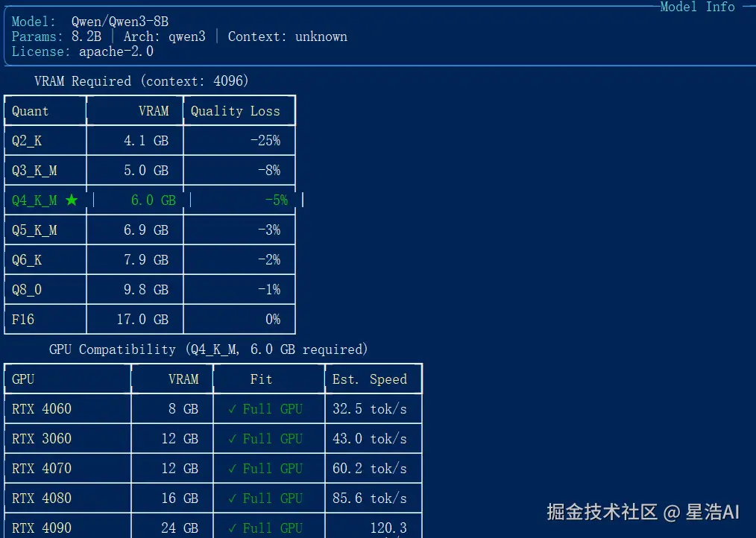The height and width of the screenshot is (538, 756).
Task: Click the 12 GB cell for RTX 3060
Action: tap(180, 439)
